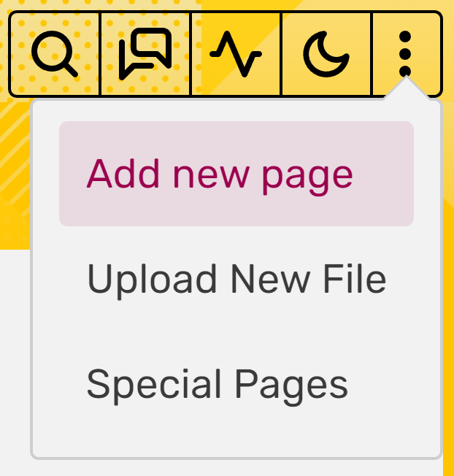
Task: Click the zigzag activity line icon
Action: (x=236, y=54)
